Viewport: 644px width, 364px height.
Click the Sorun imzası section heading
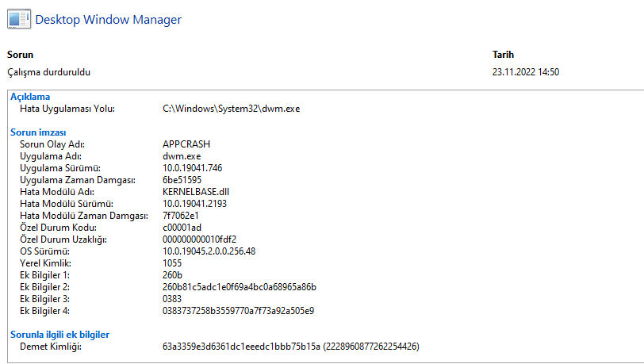click(38, 132)
